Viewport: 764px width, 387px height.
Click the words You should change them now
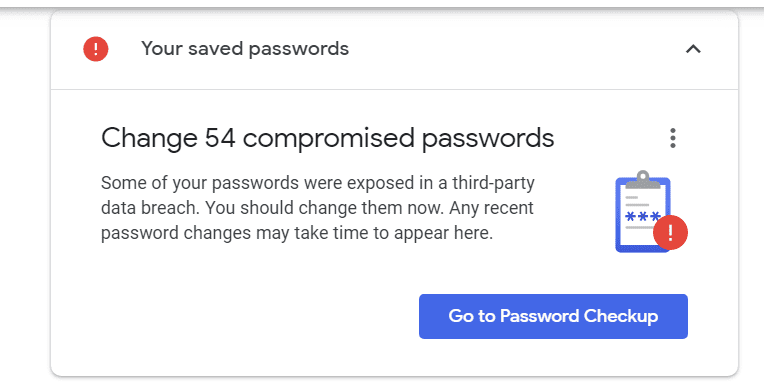click(x=325, y=208)
